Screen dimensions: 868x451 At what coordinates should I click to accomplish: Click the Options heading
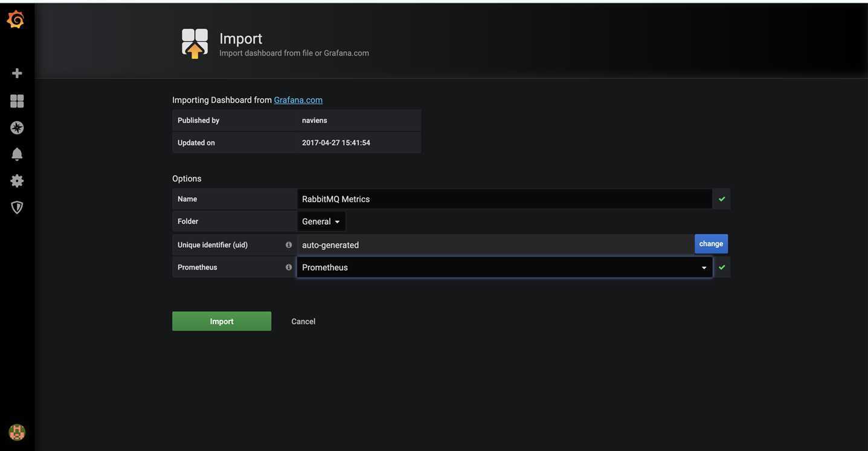(187, 178)
